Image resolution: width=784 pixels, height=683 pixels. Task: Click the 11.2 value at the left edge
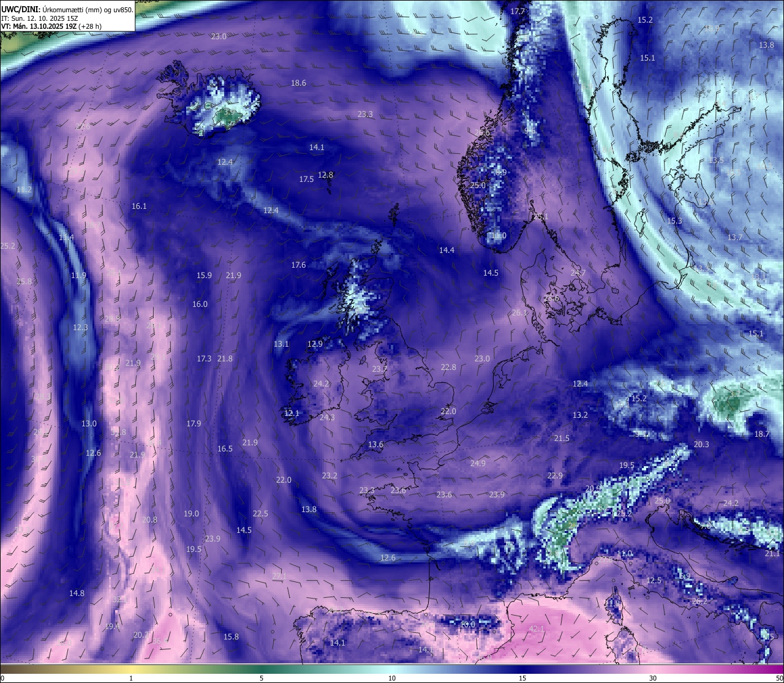pyautogui.click(x=24, y=190)
